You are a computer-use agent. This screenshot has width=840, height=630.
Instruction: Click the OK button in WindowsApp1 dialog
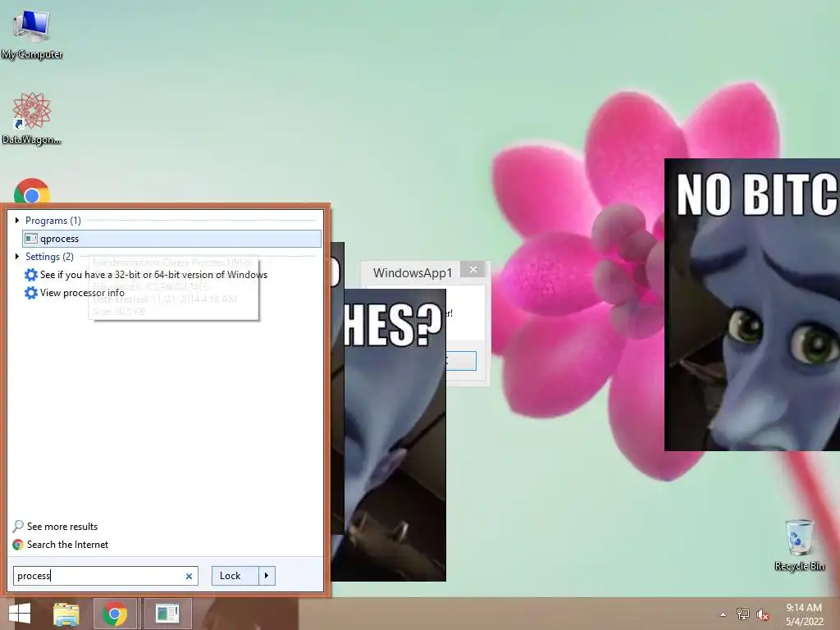point(461,361)
